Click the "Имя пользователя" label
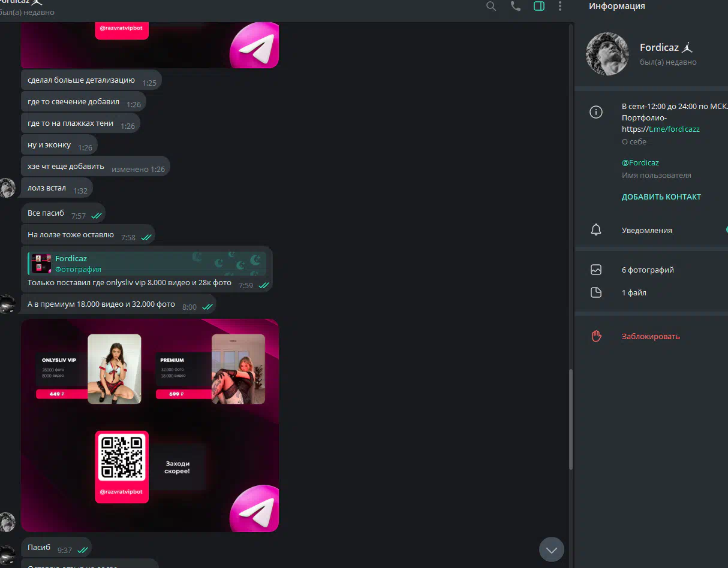 657,176
